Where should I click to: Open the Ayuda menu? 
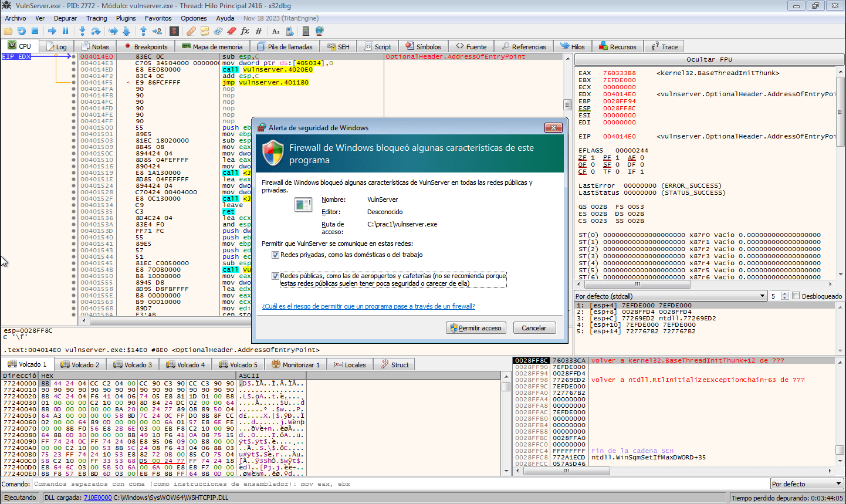pyautogui.click(x=225, y=18)
